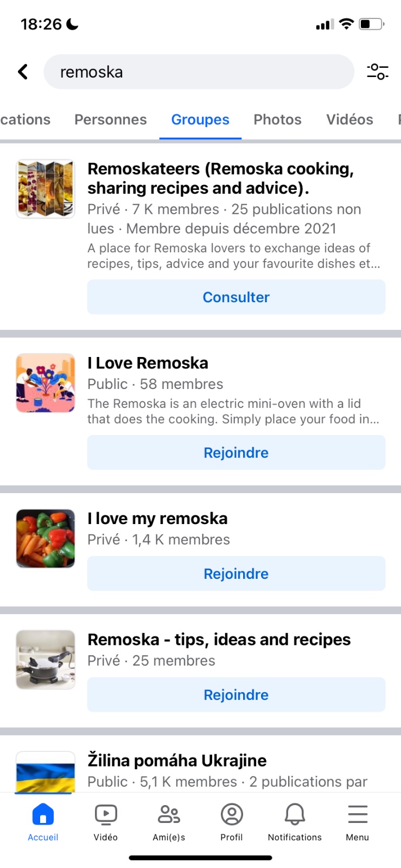Switch to the Vidéos tab
The width and height of the screenshot is (401, 868).
pyautogui.click(x=349, y=119)
